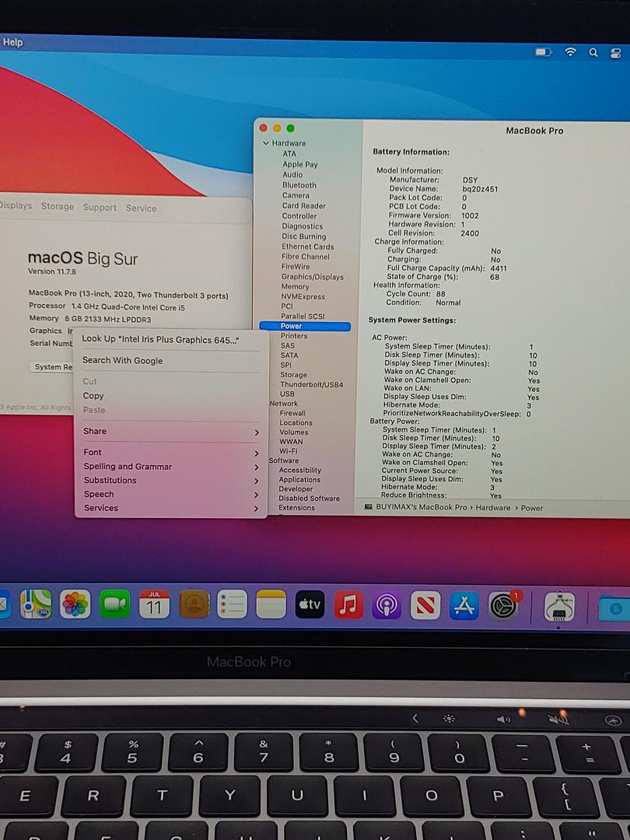Image resolution: width=630 pixels, height=840 pixels.
Task: Switch to the Support tab
Action: 100,208
